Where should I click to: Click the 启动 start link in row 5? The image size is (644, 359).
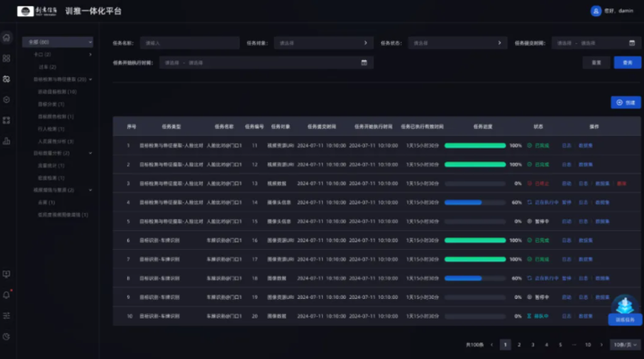pos(566,221)
